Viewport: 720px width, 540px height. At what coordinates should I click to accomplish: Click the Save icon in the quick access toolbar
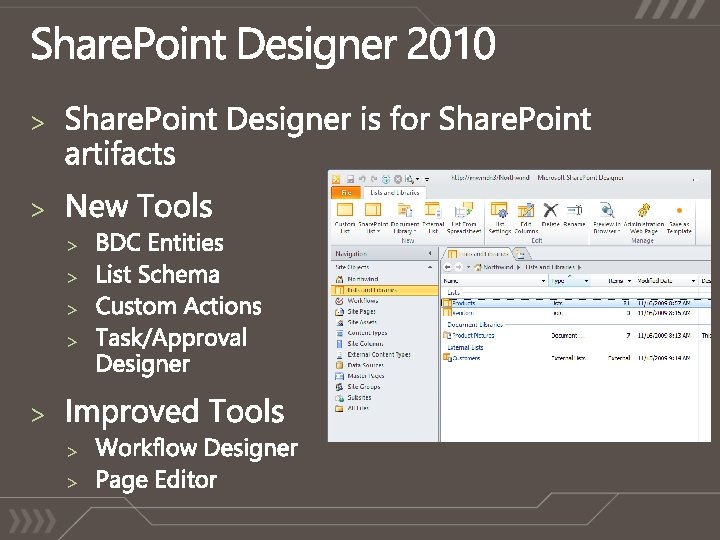click(350, 179)
